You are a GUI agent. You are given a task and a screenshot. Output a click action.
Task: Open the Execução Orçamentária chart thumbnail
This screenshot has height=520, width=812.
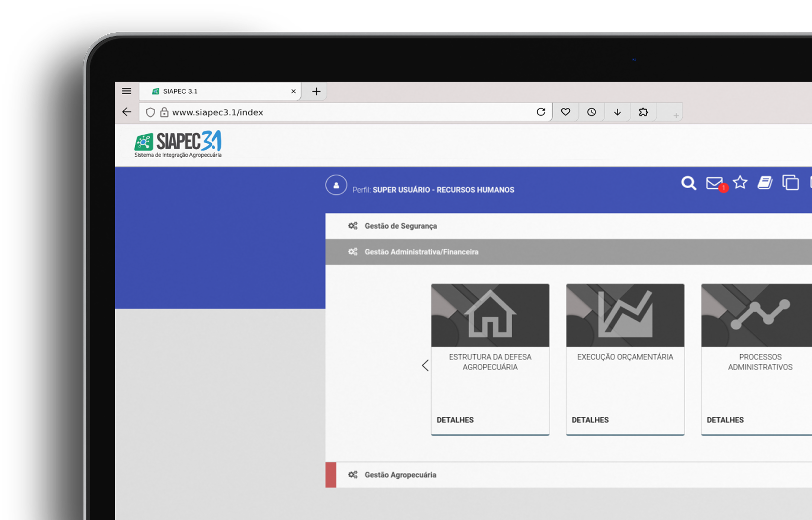625,315
